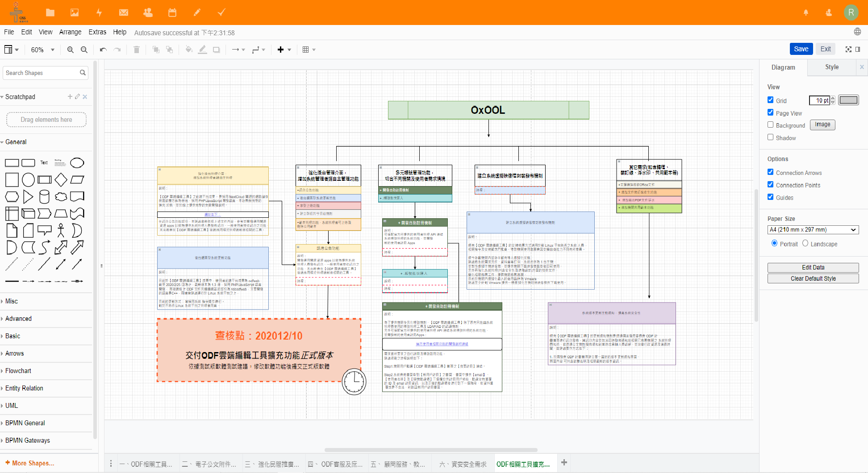Image resolution: width=868 pixels, height=473 pixels.
Task: Click the Search Shapes input field
Action: 46,73
